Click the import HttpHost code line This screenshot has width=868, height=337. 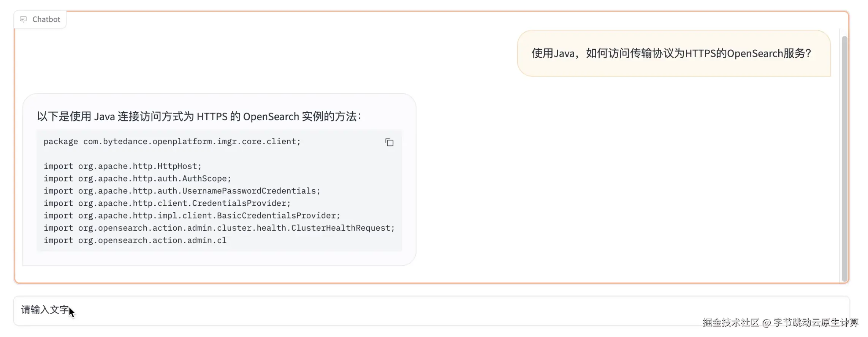pyautogui.click(x=122, y=166)
